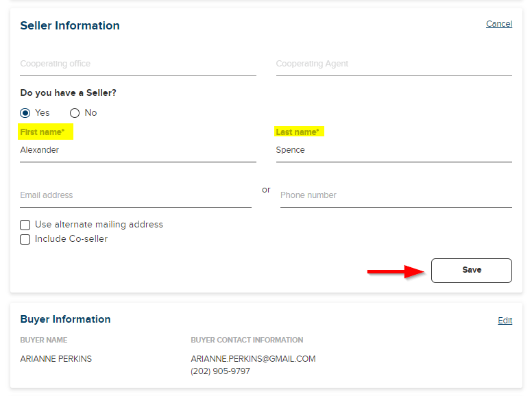
Task: Click the Email address input
Action: pyautogui.click(x=136, y=195)
